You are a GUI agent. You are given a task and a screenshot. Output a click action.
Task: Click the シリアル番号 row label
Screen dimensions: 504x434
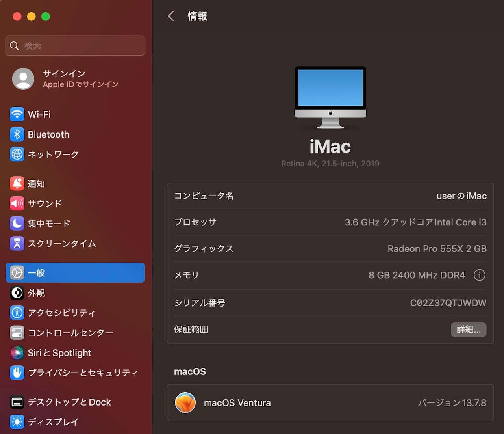(200, 303)
